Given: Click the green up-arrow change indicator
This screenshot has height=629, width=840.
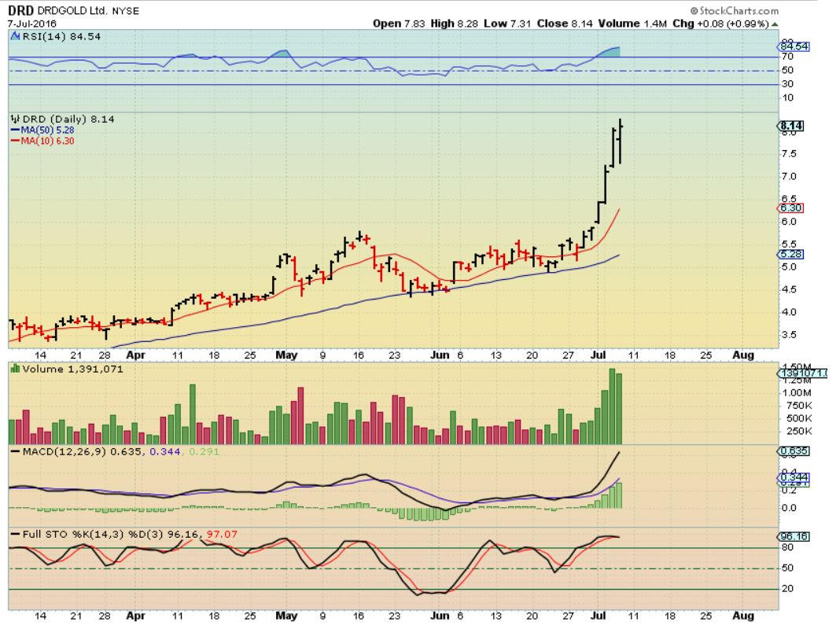Looking at the screenshot, I should tap(775, 24).
